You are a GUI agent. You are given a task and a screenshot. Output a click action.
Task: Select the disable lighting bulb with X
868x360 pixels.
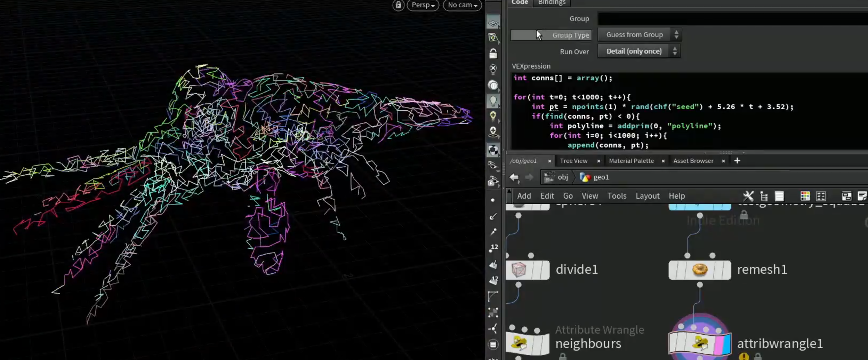point(493,69)
